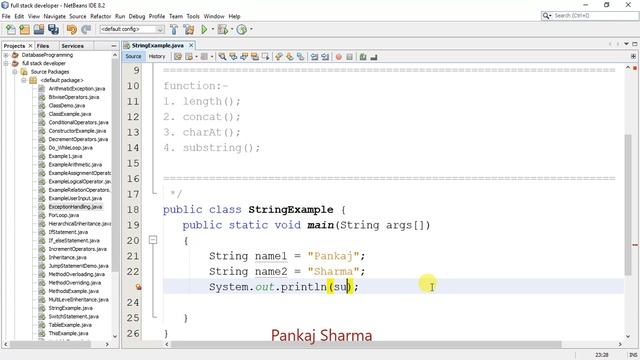Click the Stop Macro Recording icon
Image resolution: width=640 pixels, height=360 pixels.
[x=349, y=57]
